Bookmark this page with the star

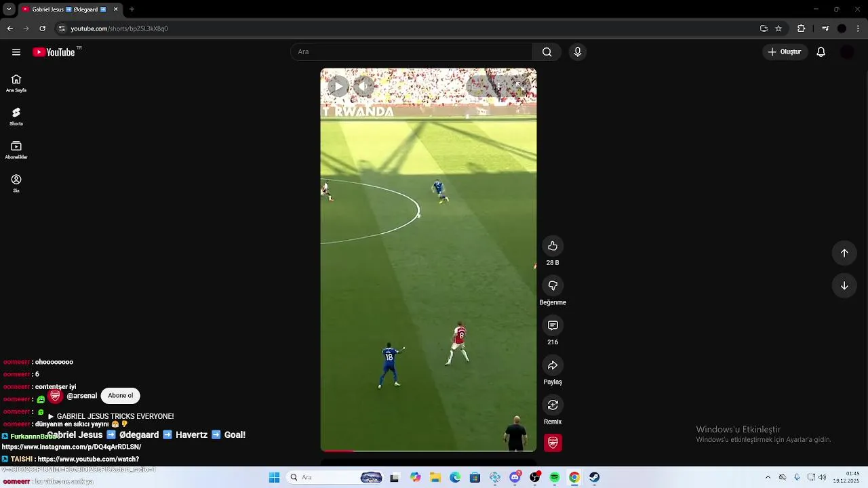(778, 28)
